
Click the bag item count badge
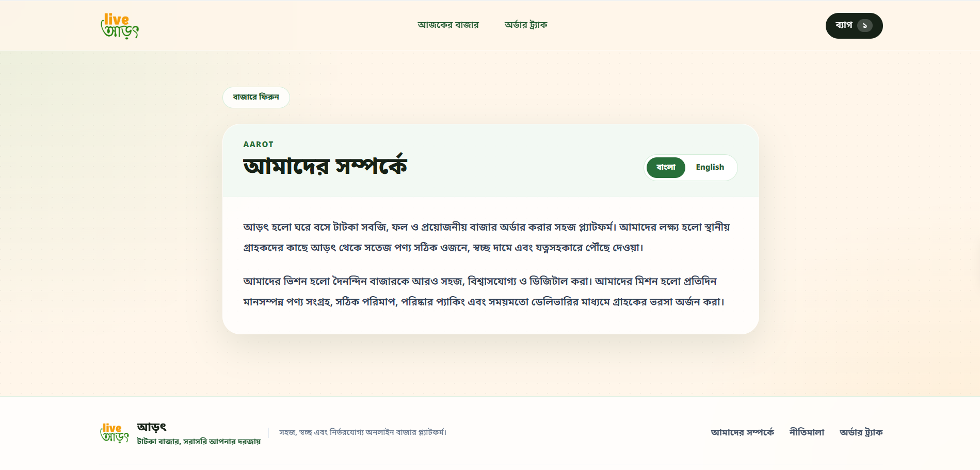(864, 26)
